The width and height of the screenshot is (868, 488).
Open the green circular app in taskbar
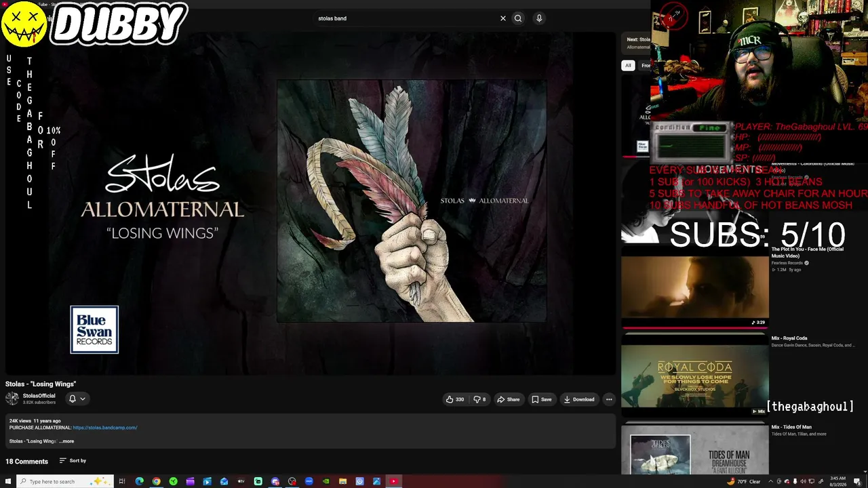(173, 481)
